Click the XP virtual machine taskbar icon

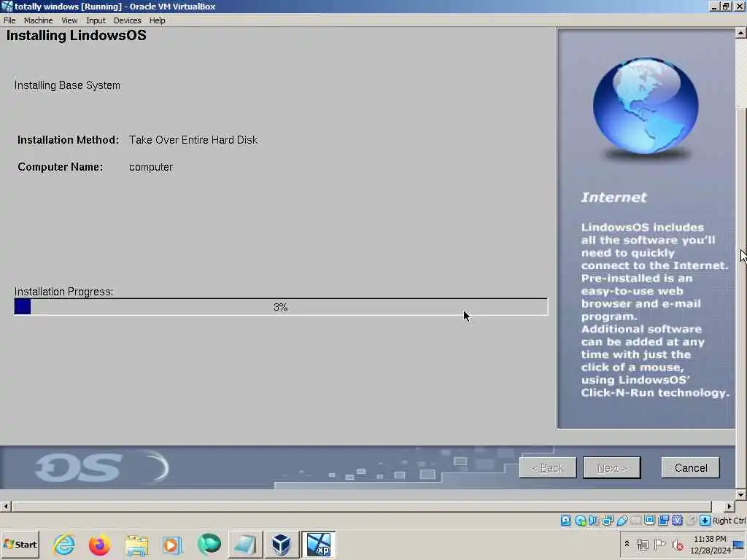318,544
